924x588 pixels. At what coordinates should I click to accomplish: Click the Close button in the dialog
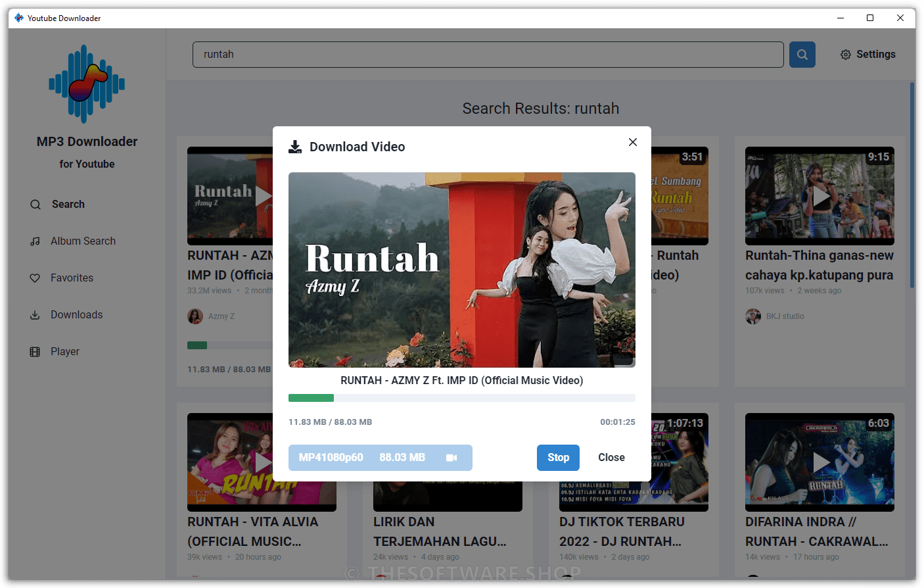click(611, 458)
